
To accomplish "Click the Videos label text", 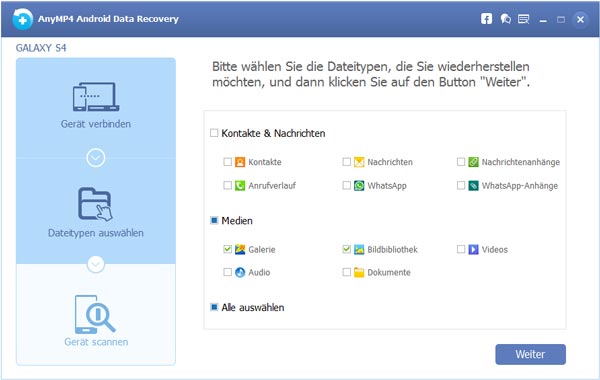I will click(495, 250).
